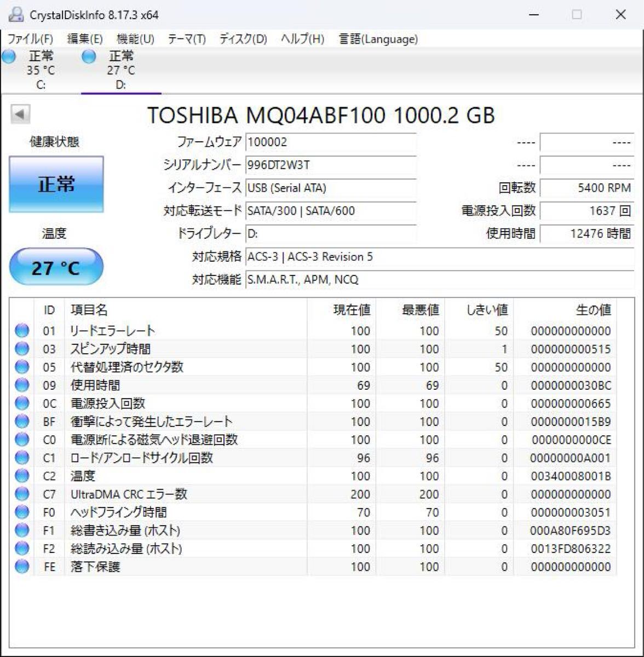Image resolution: width=644 pixels, height=657 pixels.
Task: Click the health indicator icon for drive D:
Action: [x=89, y=56]
